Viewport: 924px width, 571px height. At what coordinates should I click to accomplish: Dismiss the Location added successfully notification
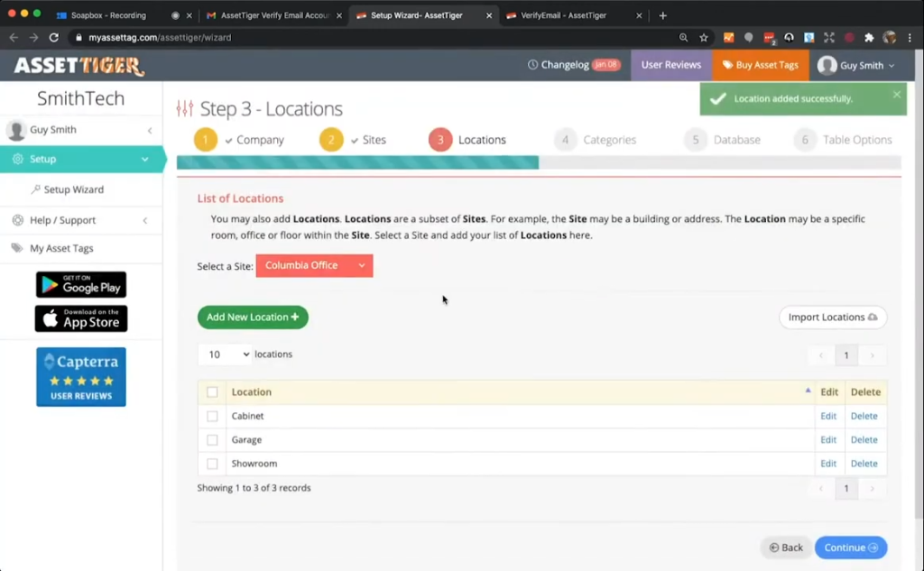(x=896, y=94)
